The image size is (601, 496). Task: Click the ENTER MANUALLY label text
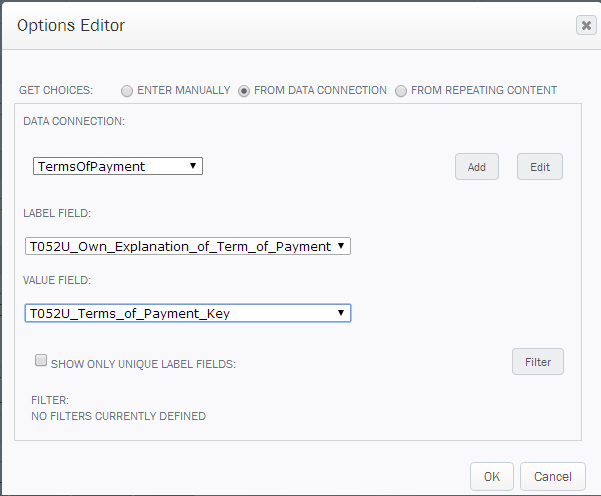point(184,90)
